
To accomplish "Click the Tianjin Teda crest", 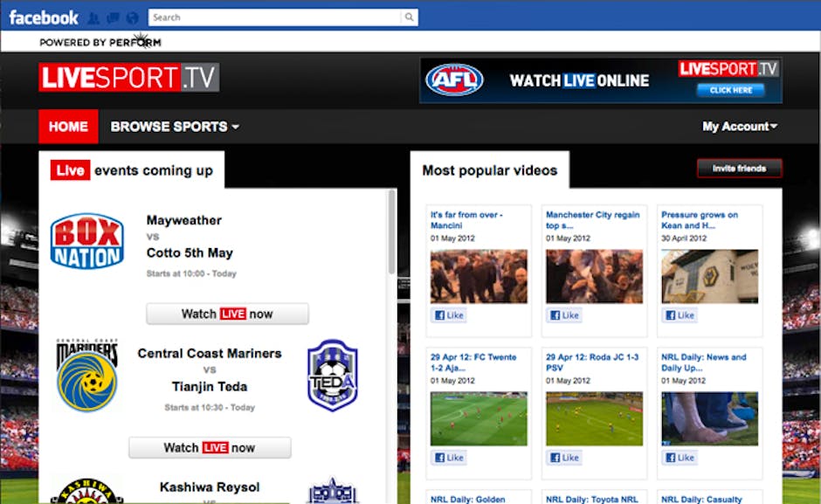I will [333, 376].
